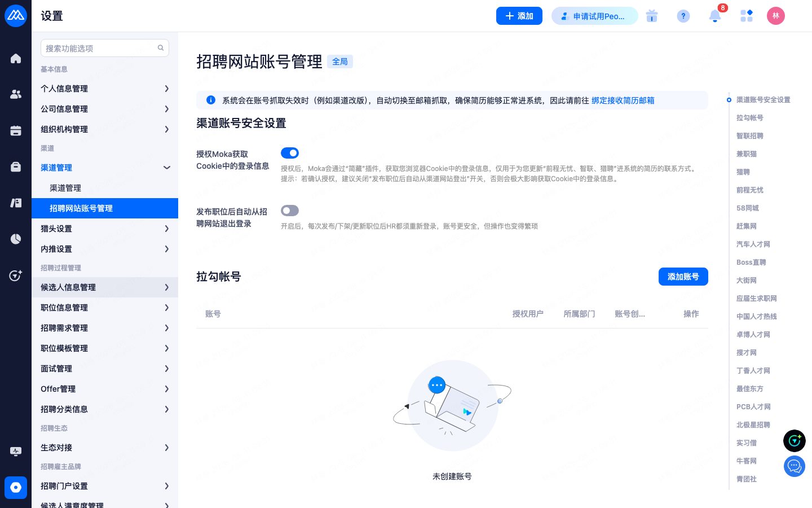Open 生态对接 menu item
This screenshot has height=508, width=812.
pyautogui.click(x=105, y=448)
